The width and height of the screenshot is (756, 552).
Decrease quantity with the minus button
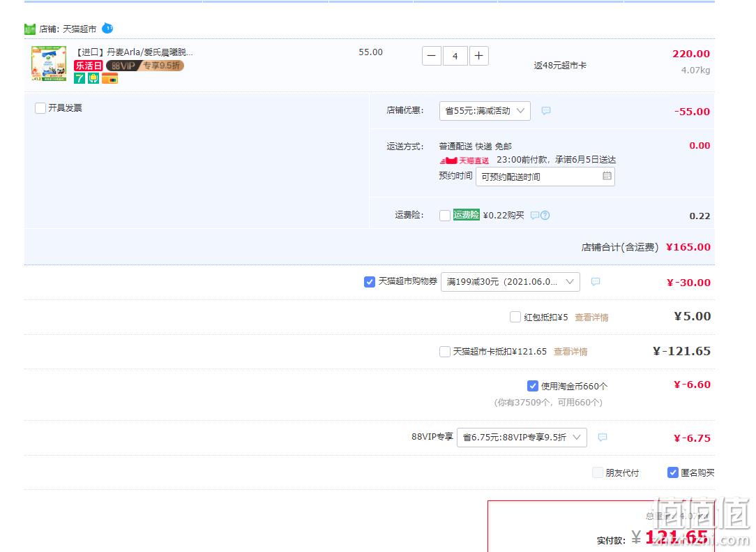(432, 56)
